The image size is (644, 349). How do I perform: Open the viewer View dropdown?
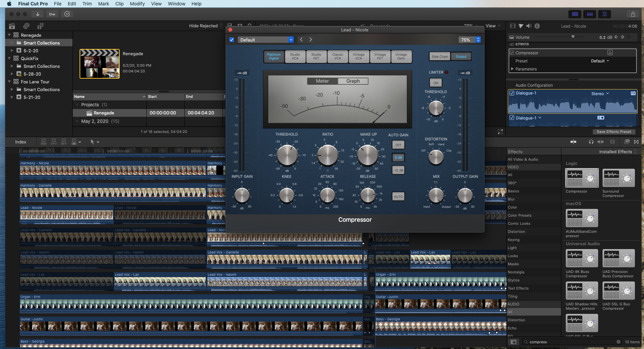(x=493, y=26)
